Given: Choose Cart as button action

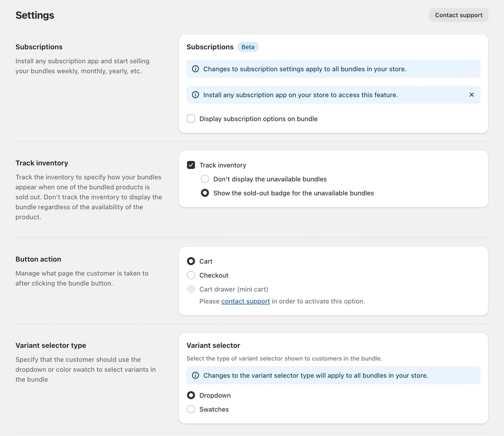Looking at the screenshot, I should point(191,261).
